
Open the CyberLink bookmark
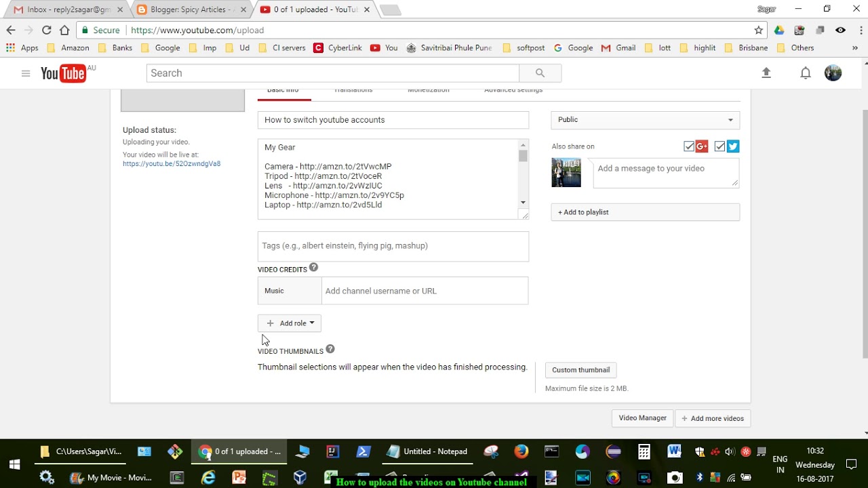[x=338, y=48]
